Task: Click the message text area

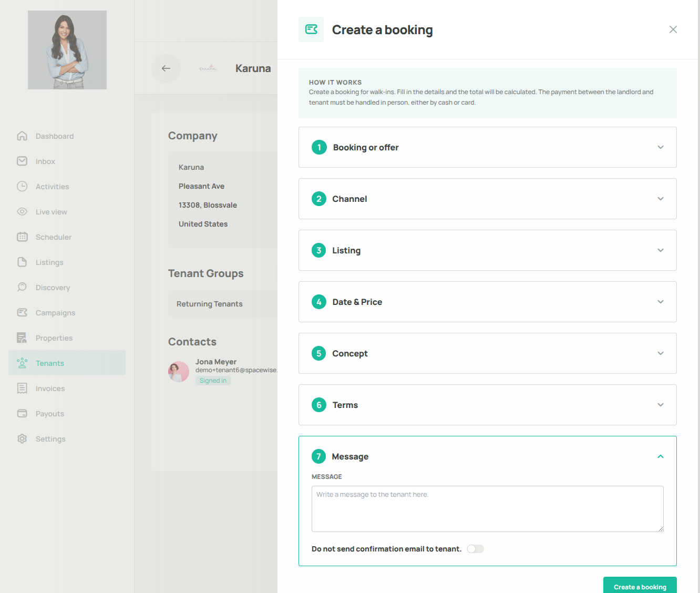Action: click(x=488, y=509)
